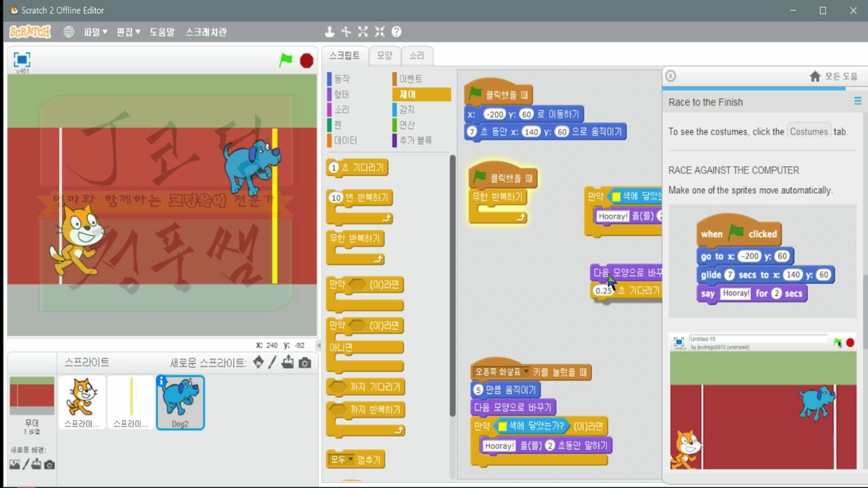Open the 편집 menu

(129, 32)
